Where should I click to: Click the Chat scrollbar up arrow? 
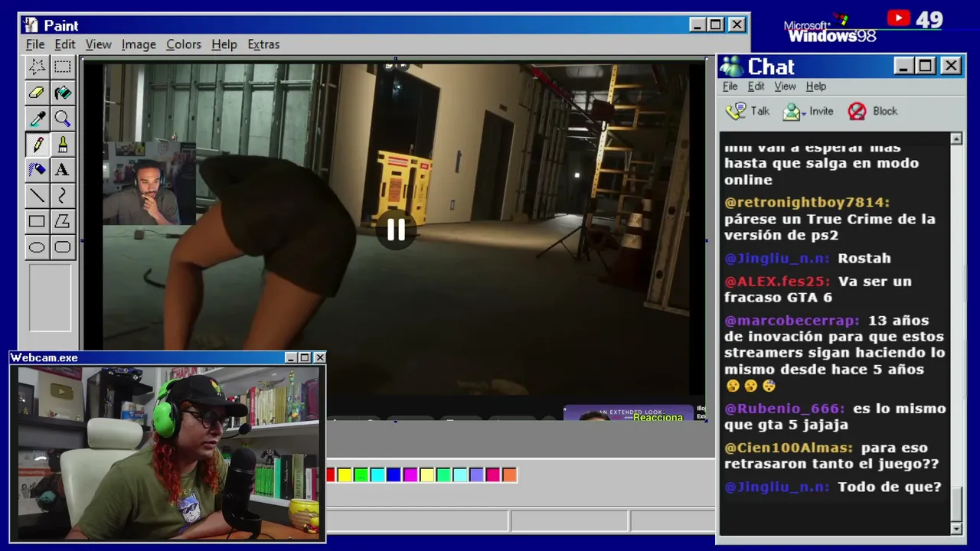pyautogui.click(x=956, y=139)
